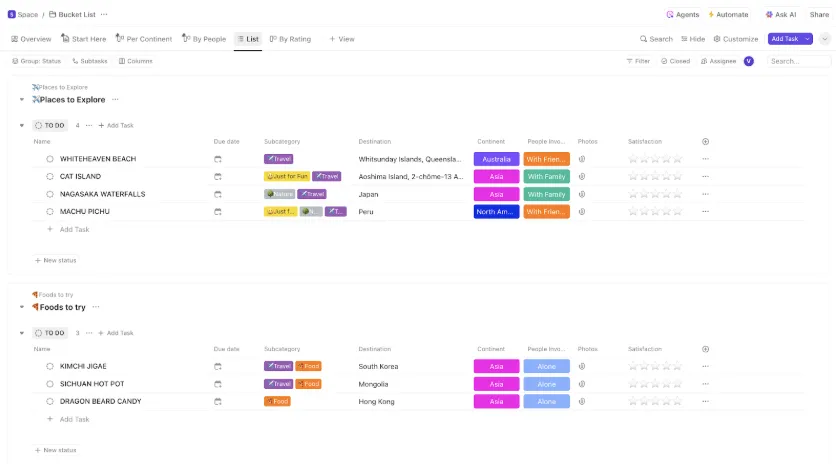Viewport: 836px width, 464px height.
Task: Open Columns settings dropdown
Action: 135,61
